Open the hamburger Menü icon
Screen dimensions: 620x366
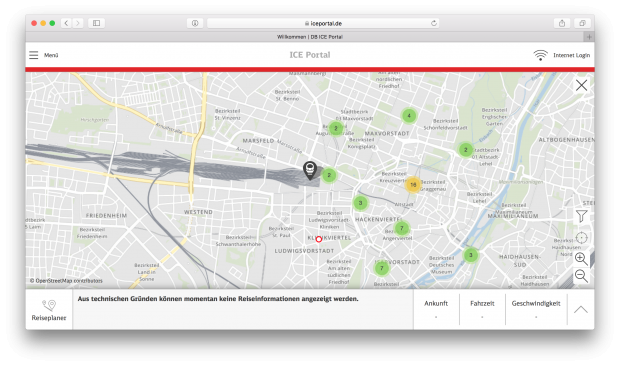(x=34, y=55)
